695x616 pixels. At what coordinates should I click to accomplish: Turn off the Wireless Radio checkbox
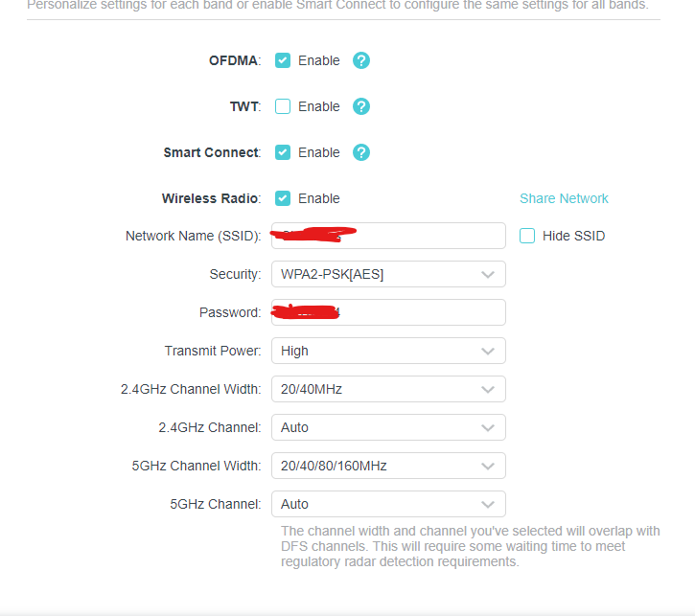coord(283,198)
